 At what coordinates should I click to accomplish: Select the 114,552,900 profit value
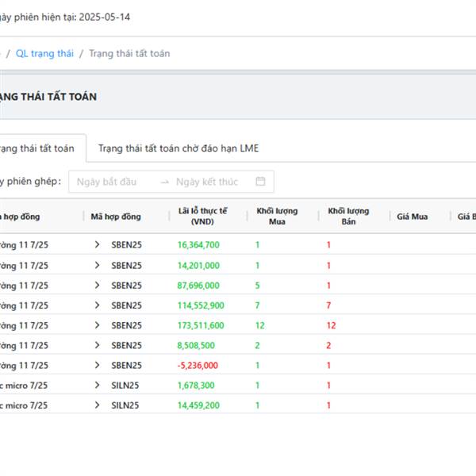click(x=201, y=305)
